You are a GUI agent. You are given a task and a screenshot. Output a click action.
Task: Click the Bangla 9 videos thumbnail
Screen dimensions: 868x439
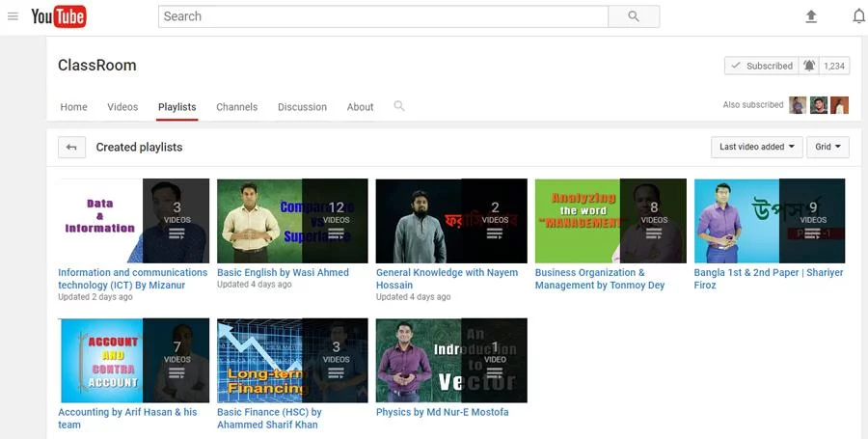(x=770, y=221)
